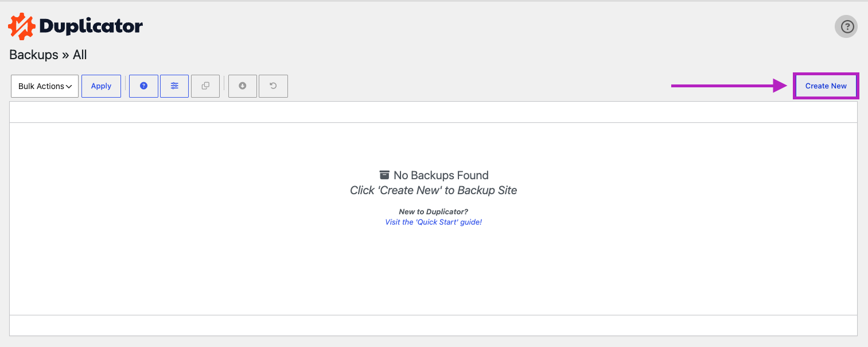
Task: Click the No Backups Found message
Action: tap(441, 175)
